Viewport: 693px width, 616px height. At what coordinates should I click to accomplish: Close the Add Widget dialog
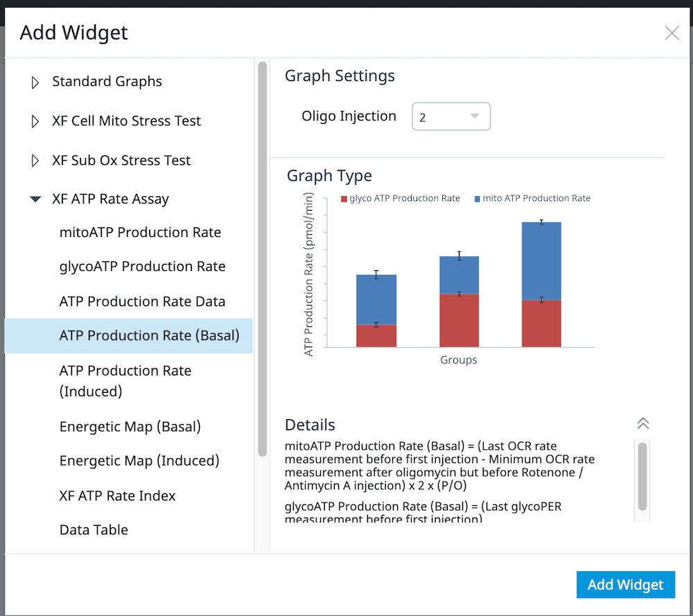click(672, 33)
